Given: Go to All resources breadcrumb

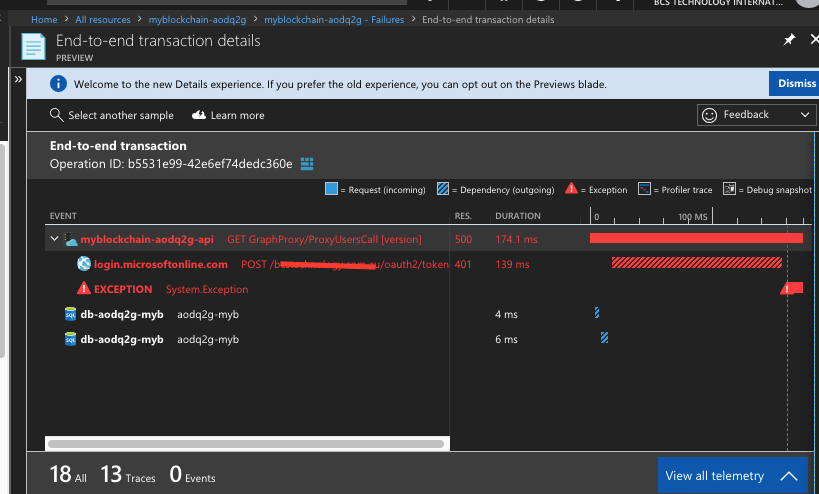Looking at the screenshot, I should point(103,20).
